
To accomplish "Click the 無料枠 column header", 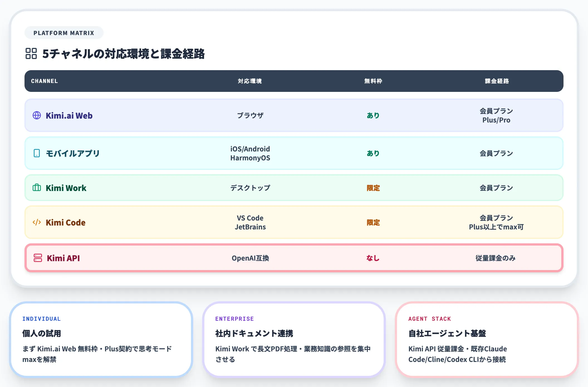I will (x=373, y=81).
